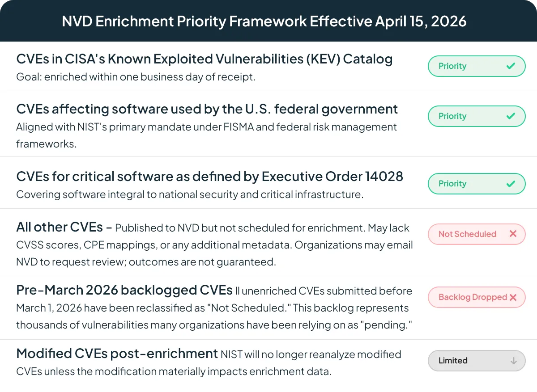Click the Not Scheduled status badge

click(x=477, y=234)
